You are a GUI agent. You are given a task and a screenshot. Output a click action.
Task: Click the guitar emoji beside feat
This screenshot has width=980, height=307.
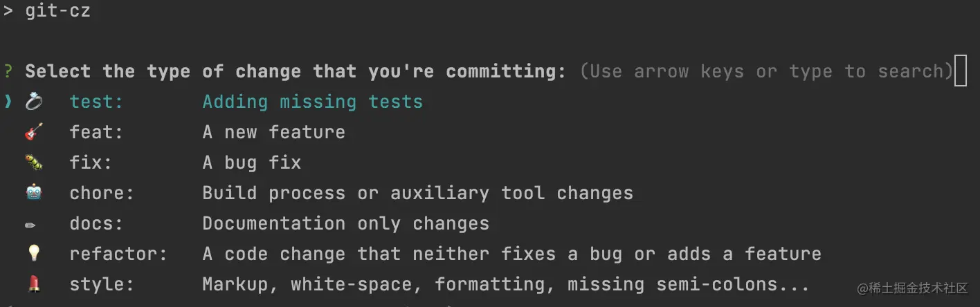34,131
